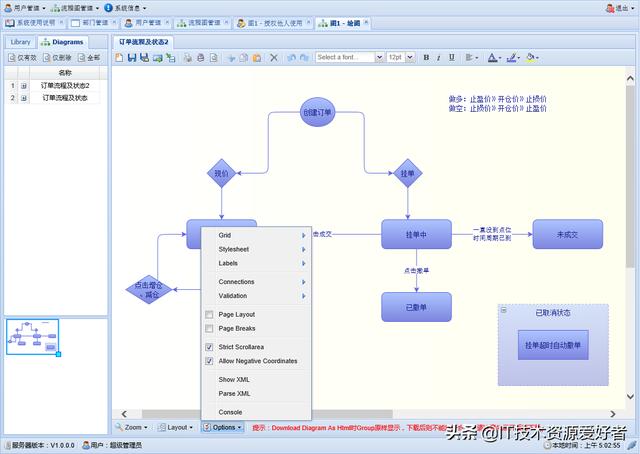Open the line color pen picker
The width and height of the screenshot is (640, 454).
pyautogui.click(x=513, y=58)
